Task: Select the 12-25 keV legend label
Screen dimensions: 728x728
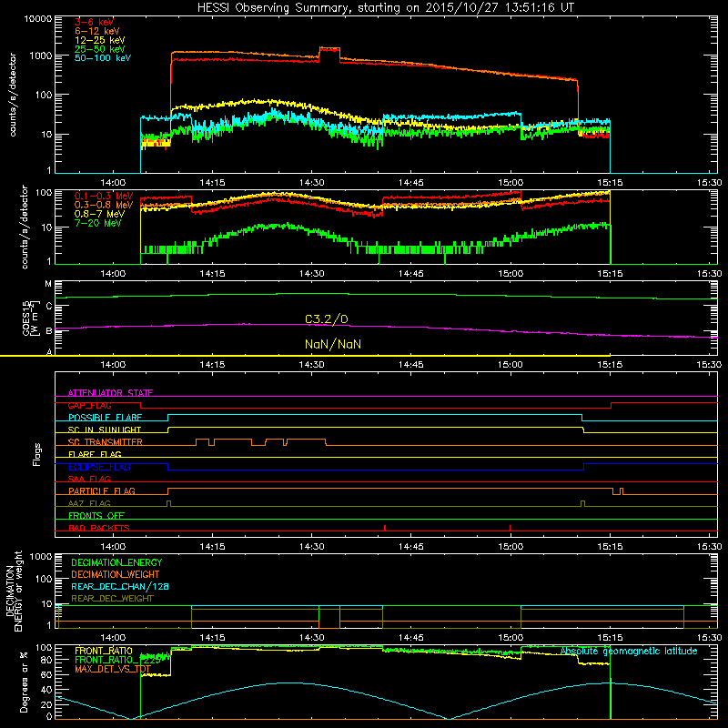Action: click(x=100, y=40)
